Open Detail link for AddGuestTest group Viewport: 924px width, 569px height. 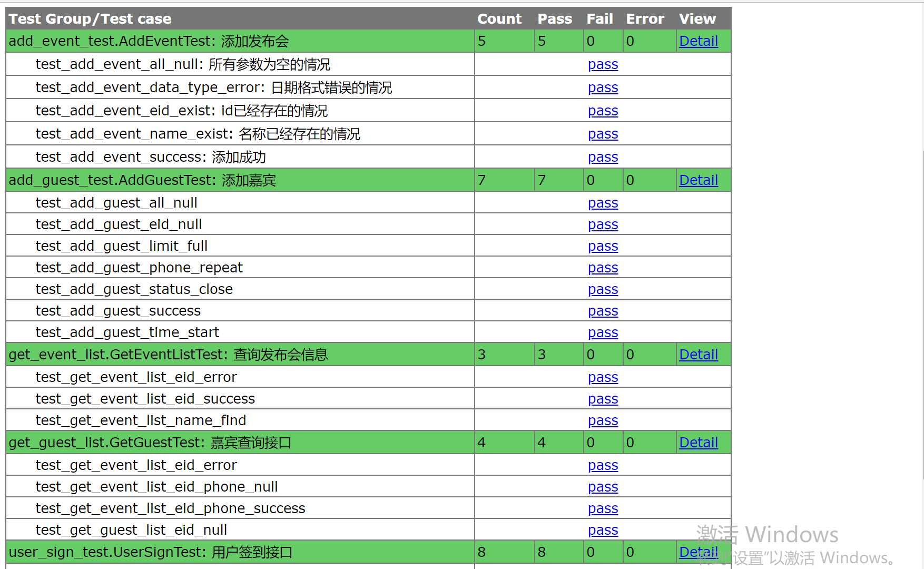699,180
